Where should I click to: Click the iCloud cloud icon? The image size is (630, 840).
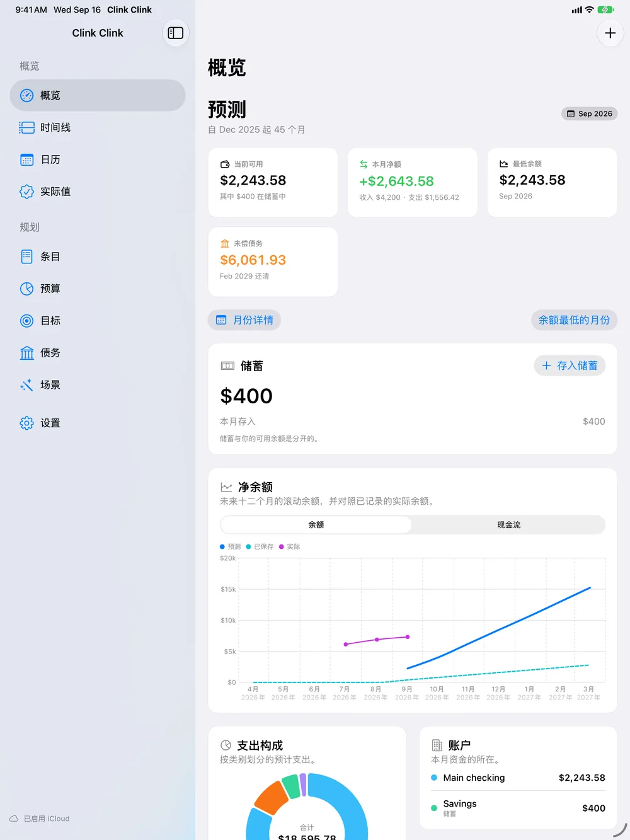point(14,819)
